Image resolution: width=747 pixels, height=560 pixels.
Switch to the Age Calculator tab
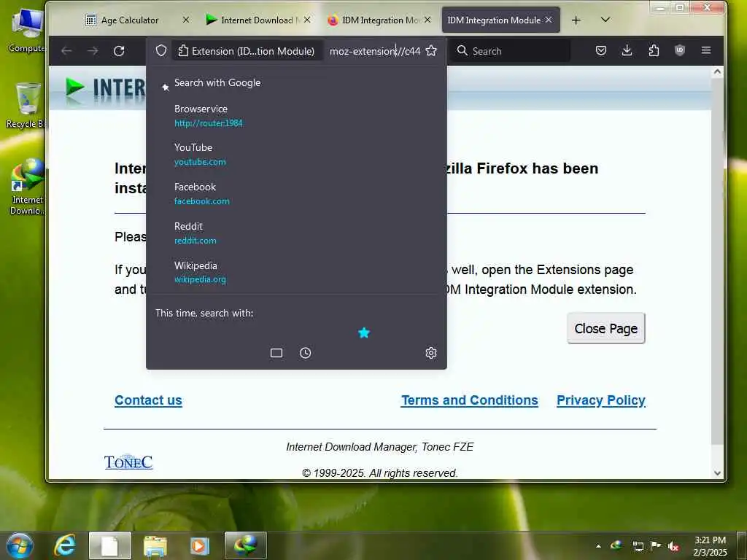tap(130, 20)
